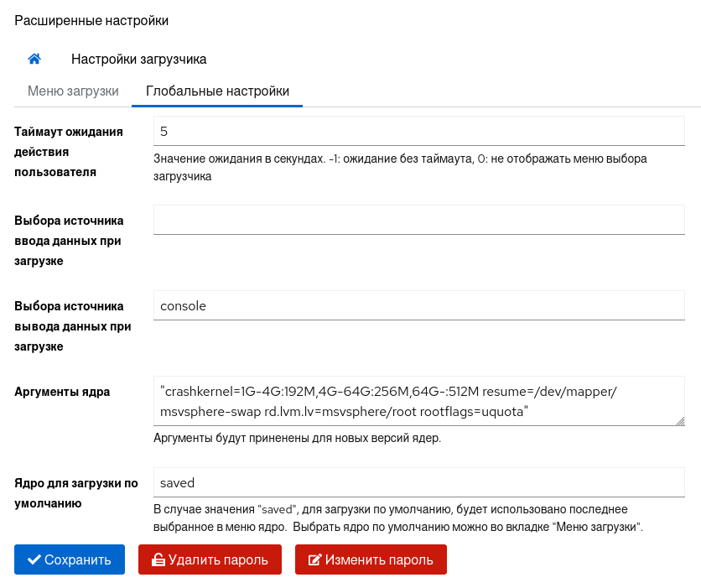This screenshot has width=701, height=588.
Task: Focus the timeout field containing 5
Action: point(419,132)
